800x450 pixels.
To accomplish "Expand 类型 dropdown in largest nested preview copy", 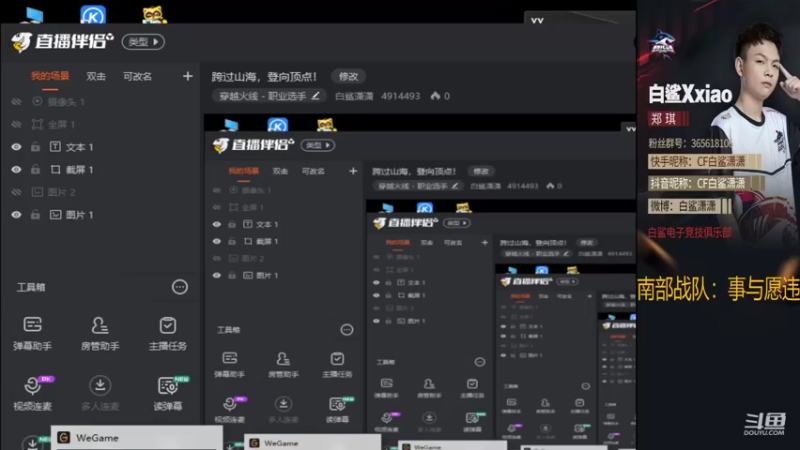I will [317, 145].
